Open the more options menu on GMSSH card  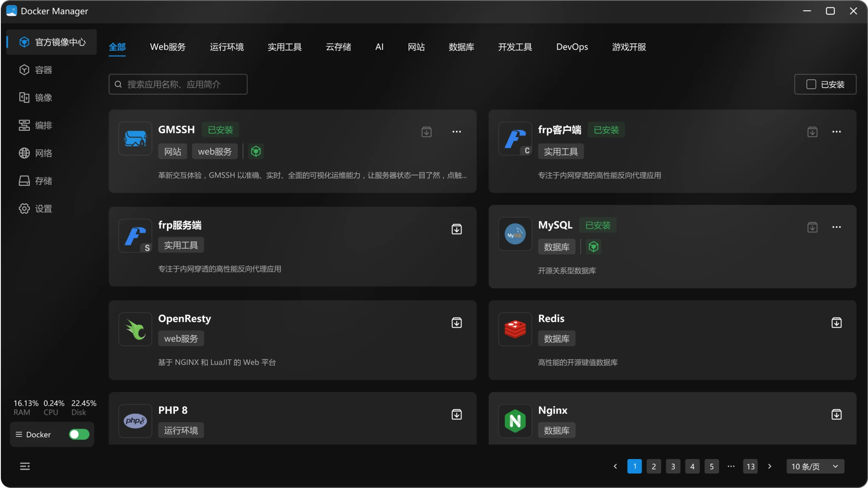[457, 132]
